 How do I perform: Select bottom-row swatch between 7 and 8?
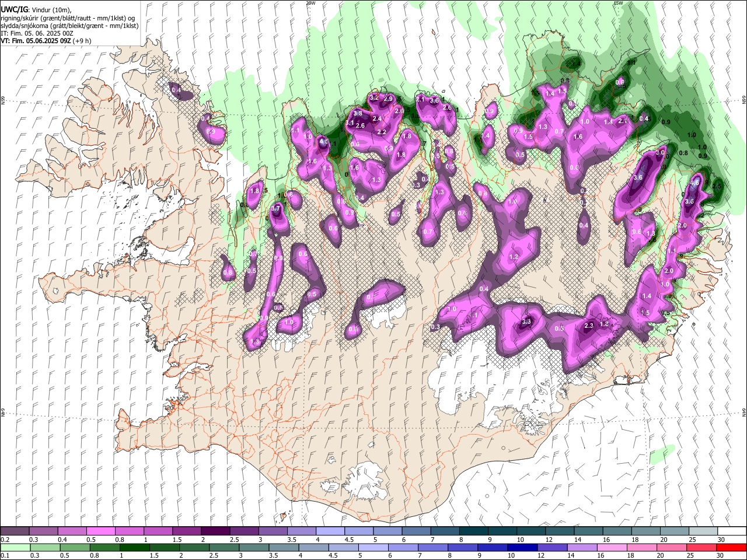tap(433, 547)
